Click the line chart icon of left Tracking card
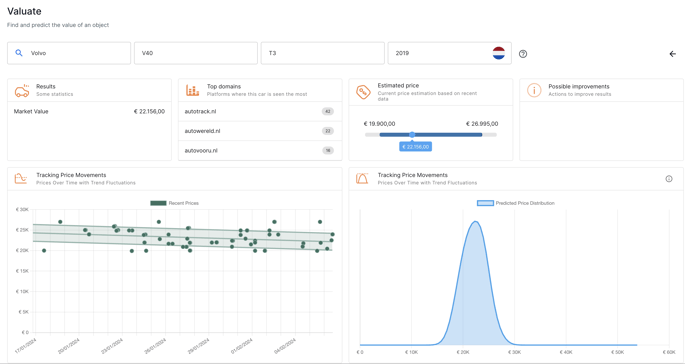685x364 pixels. tap(21, 178)
